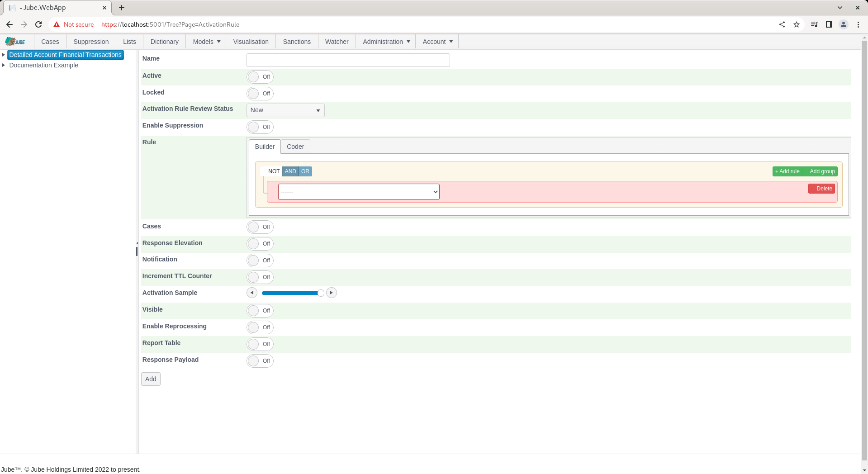The width and height of the screenshot is (868, 474).
Task: Reload the page with refresh icon
Action: click(x=38, y=24)
